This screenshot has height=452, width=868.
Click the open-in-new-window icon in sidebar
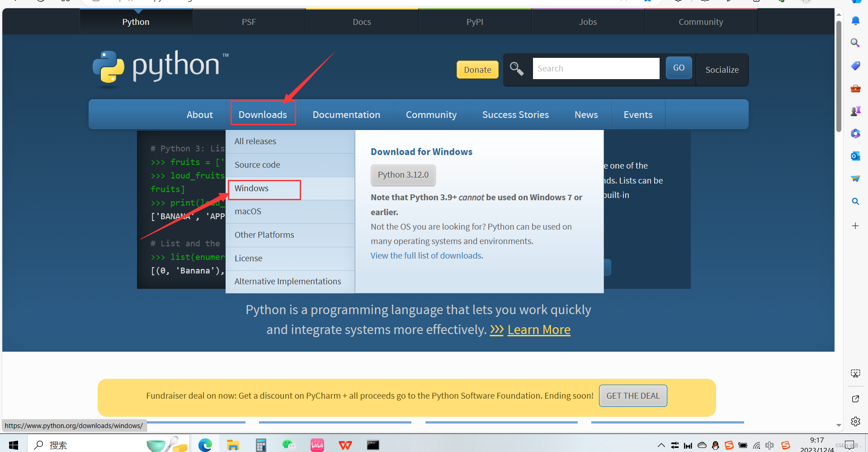[x=855, y=399]
